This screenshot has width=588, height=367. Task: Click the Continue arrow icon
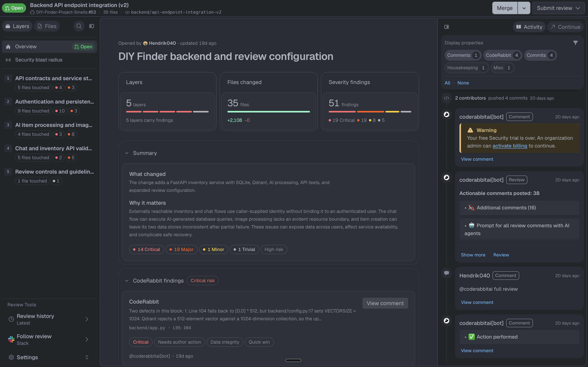[x=553, y=27]
